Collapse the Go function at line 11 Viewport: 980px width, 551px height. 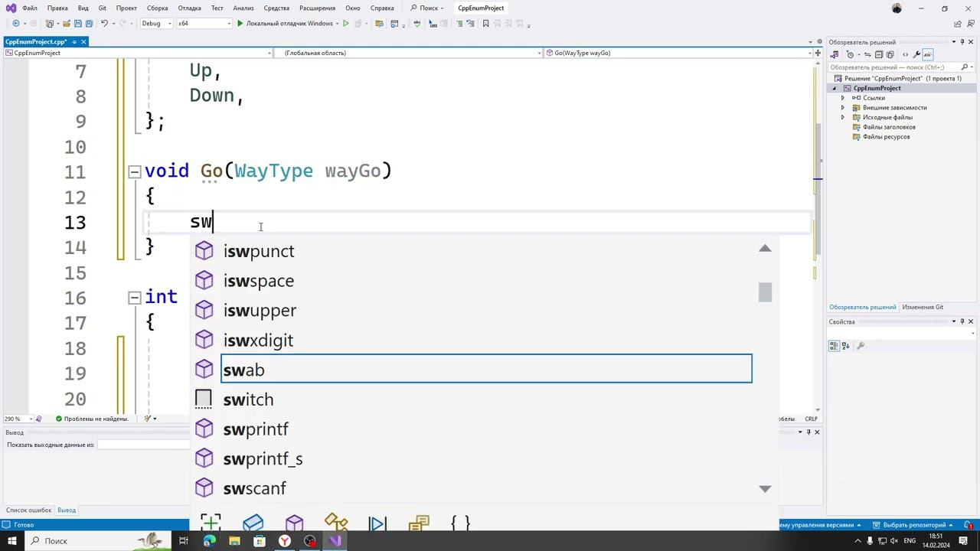click(134, 171)
